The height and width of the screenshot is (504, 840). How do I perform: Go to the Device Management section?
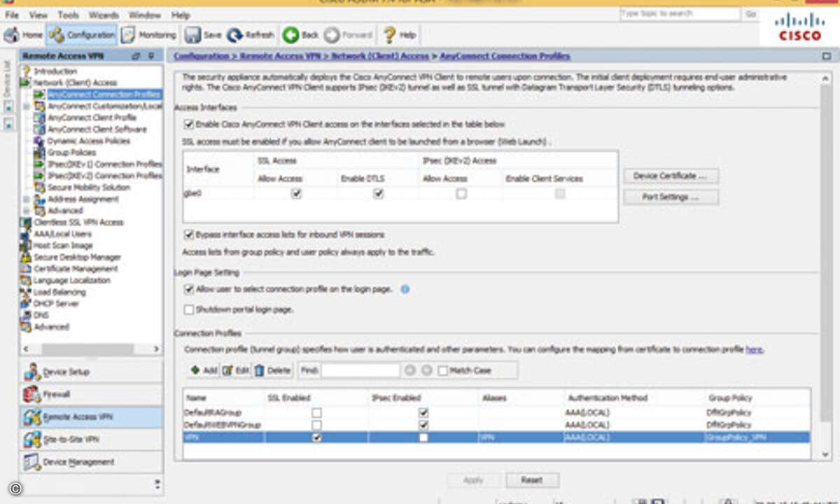click(92, 462)
